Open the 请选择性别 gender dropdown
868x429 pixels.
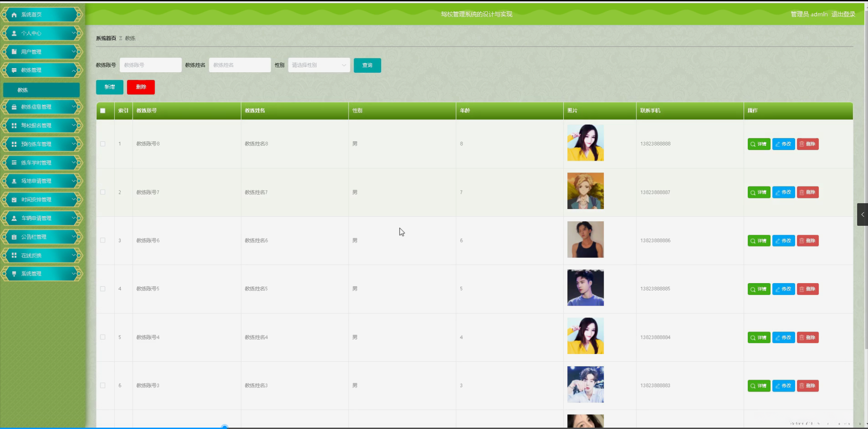click(319, 65)
